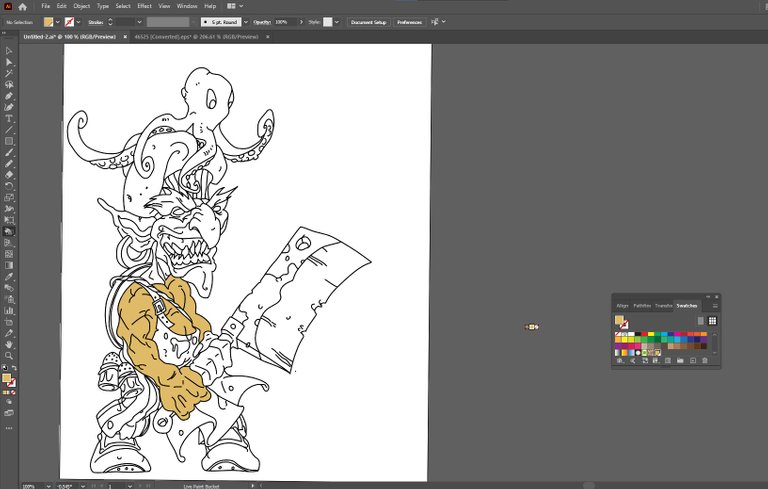
Task: Click the Stroke label link
Action: pyautogui.click(x=96, y=22)
